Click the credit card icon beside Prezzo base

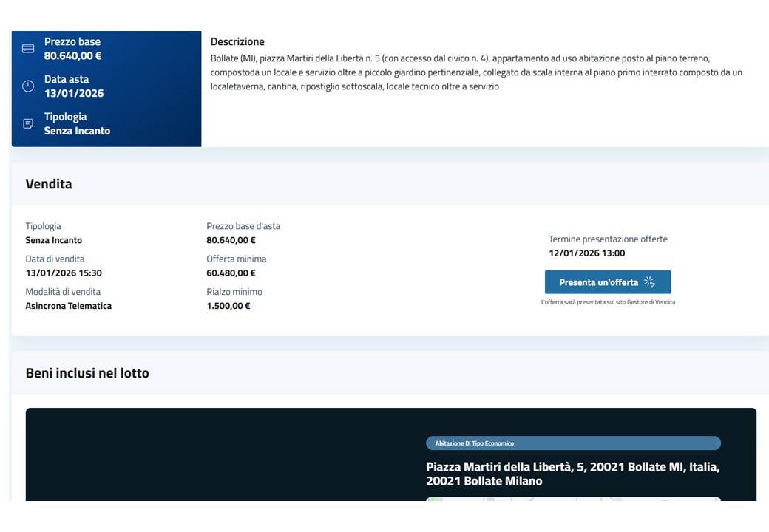(28, 49)
